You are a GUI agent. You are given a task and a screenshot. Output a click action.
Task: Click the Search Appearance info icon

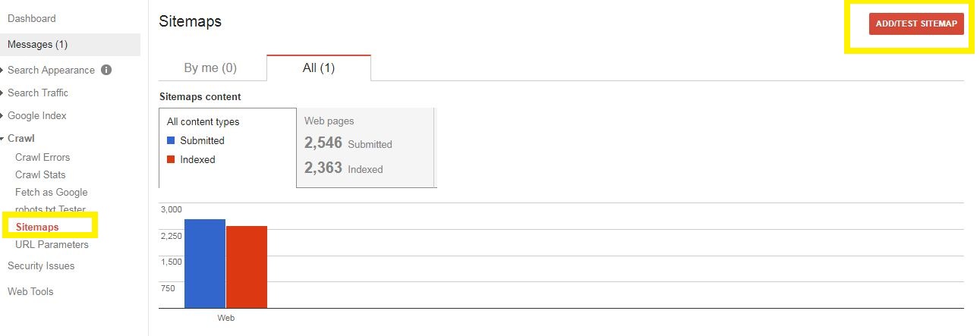pos(106,70)
